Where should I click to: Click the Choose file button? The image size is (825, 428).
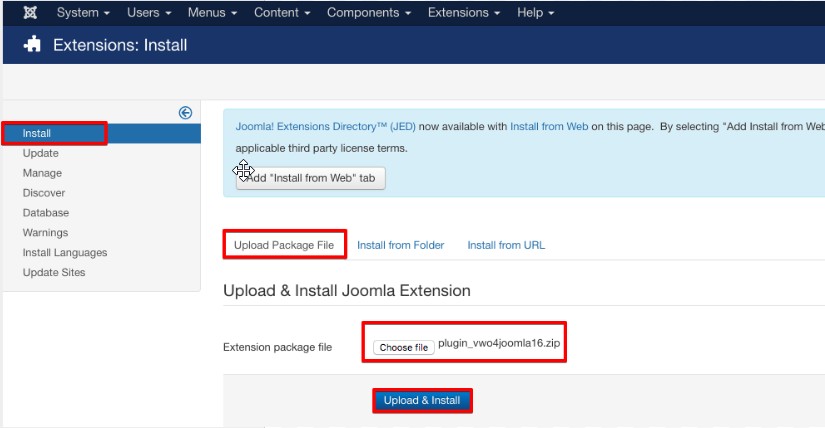[404, 347]
